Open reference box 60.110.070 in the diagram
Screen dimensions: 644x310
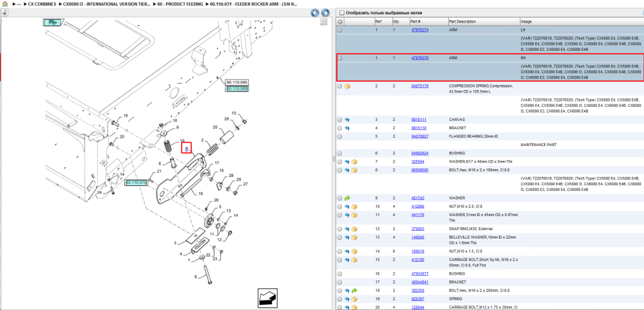pyautogui.click(x=136, y=183)
